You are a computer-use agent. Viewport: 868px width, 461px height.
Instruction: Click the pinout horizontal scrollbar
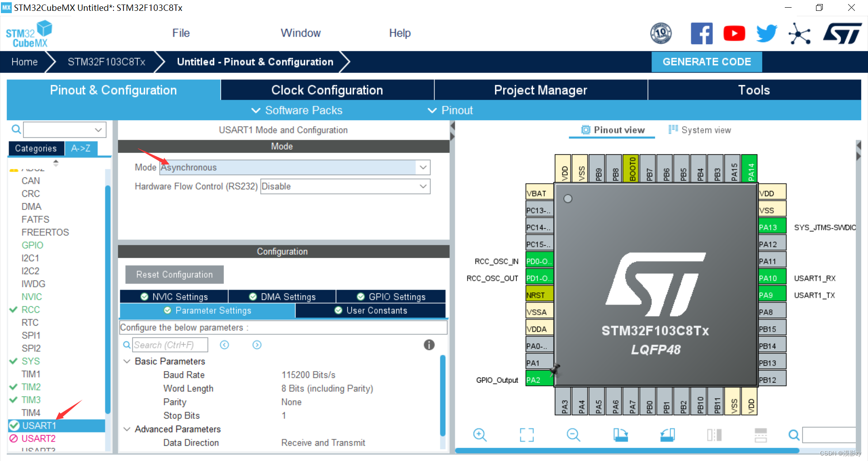pyautogui.click(x=627, y=450)
